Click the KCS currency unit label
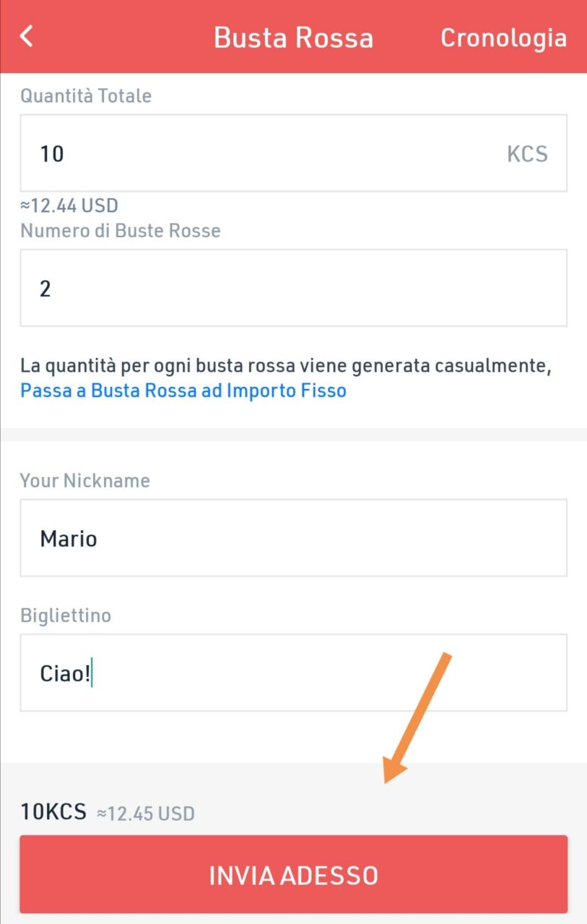 [527, 154]
